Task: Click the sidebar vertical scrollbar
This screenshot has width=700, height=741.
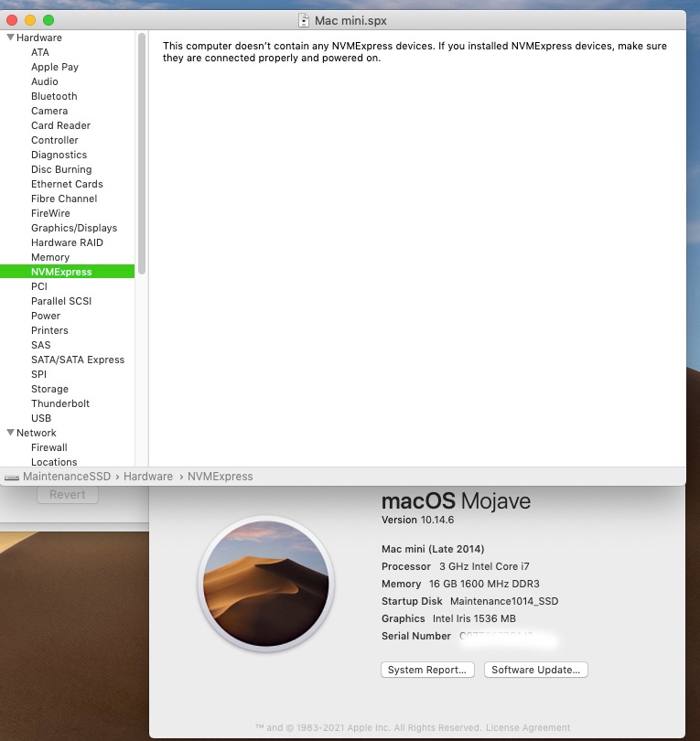Action: pyautogui.click(x=141, y=154)
